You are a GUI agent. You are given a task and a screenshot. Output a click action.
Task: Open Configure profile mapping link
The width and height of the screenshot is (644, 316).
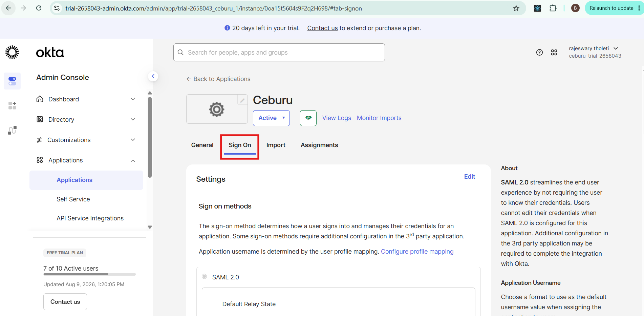(417, 252)
